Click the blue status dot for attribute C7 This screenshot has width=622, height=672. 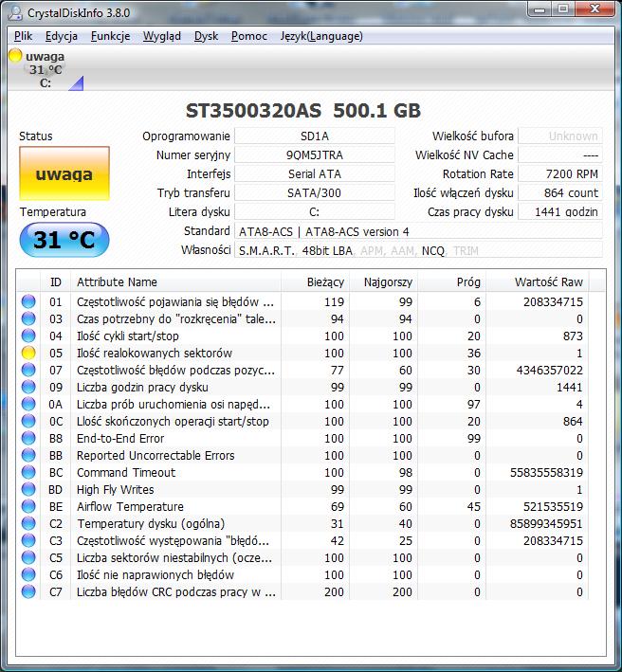coord(28,591)
